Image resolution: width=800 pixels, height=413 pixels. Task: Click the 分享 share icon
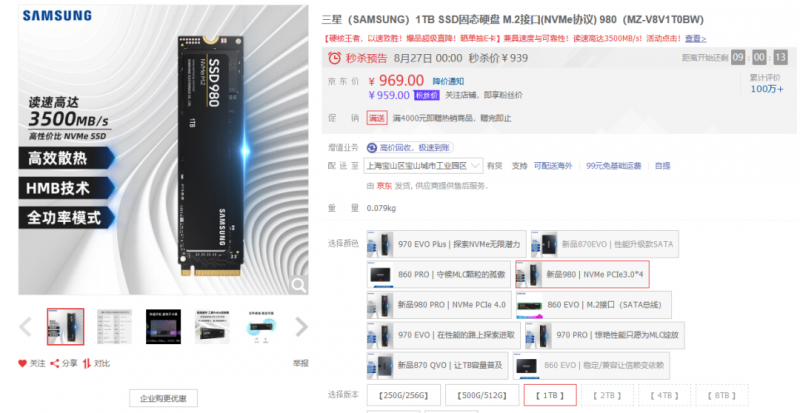pos(55,363)
